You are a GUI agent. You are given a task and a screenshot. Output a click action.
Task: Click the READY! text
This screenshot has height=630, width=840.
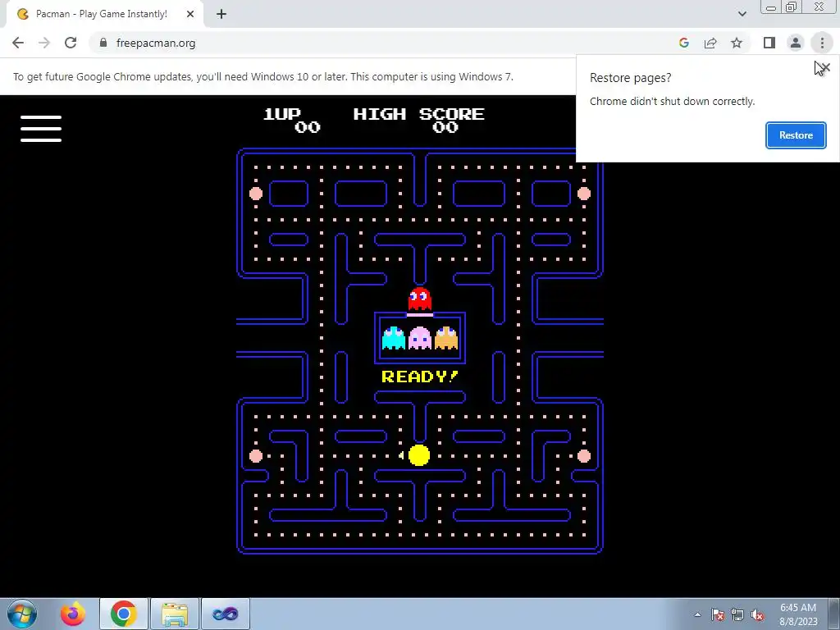pyautogui.click(x=419, y=377)
